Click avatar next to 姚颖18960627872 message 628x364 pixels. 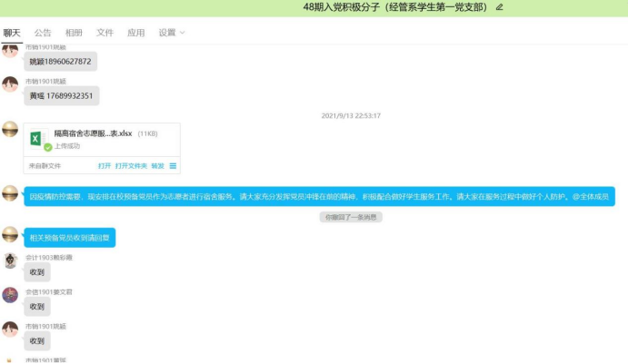click(10, 51)
